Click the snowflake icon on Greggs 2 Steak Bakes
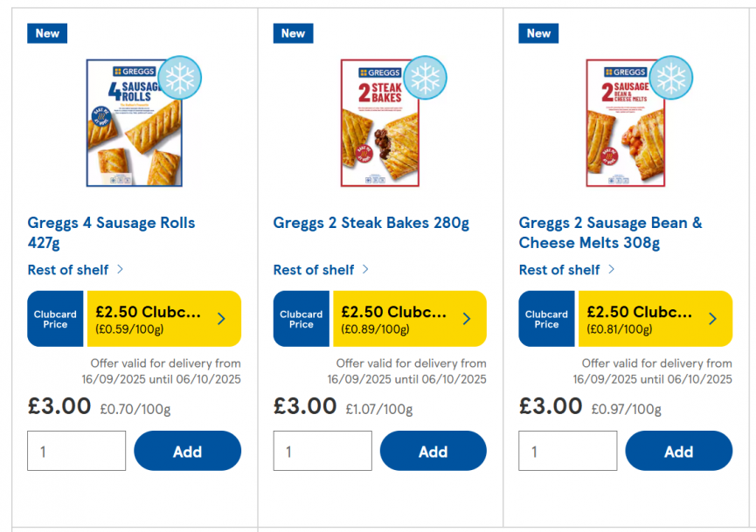 pos(426,77)
